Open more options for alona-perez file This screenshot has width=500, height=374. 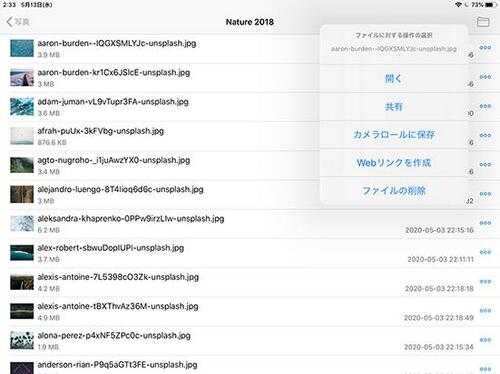(485, 340)
